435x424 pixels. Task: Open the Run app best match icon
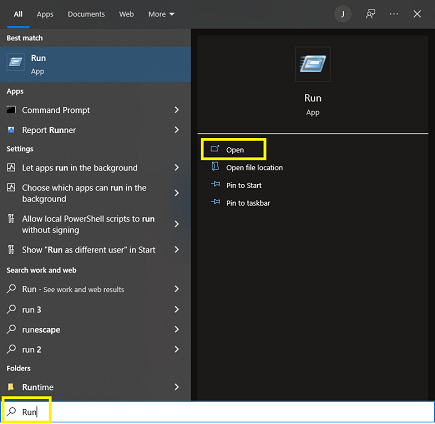pyautogui.click(x=15, y=62)
